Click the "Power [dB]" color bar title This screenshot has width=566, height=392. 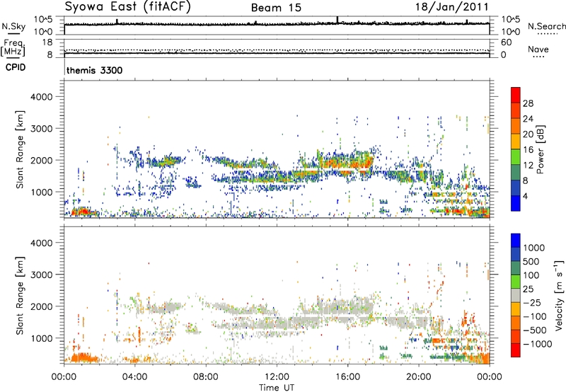(540, 149)
